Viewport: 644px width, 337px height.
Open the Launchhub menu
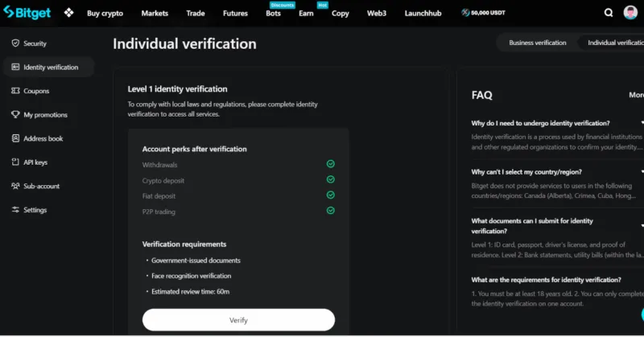click(x=423, y=13)
